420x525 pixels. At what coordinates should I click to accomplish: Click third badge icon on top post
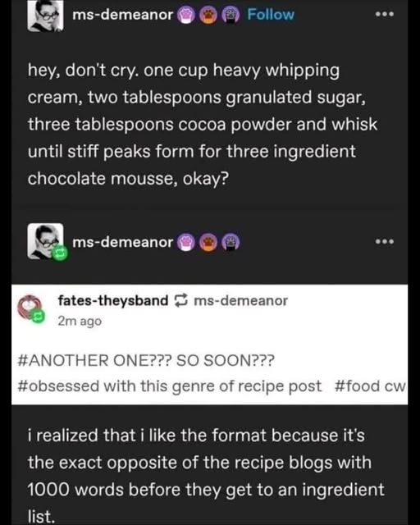(231, 16)
